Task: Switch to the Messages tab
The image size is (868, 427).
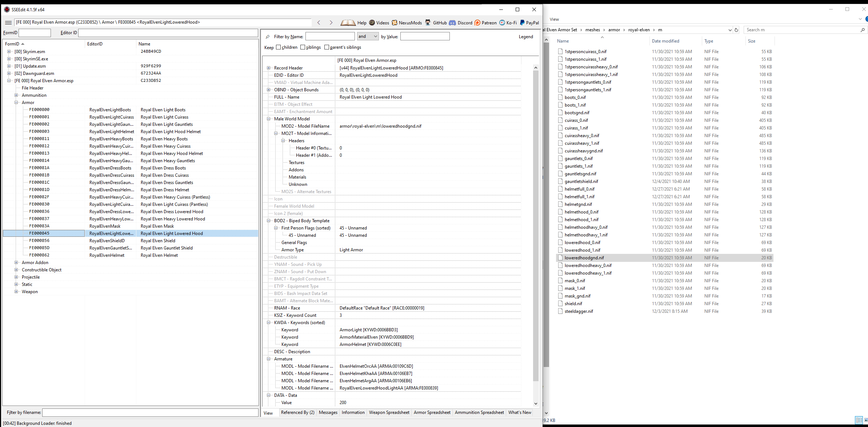Action: pos(328,412)
